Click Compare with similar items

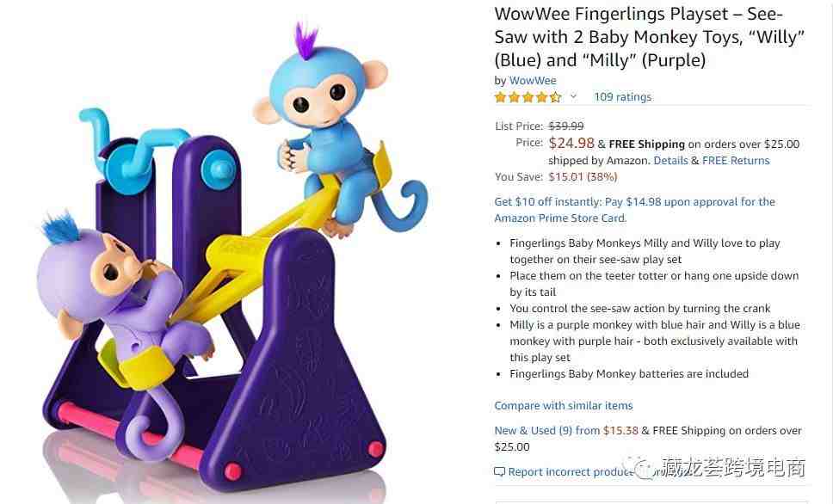point(563,406)
